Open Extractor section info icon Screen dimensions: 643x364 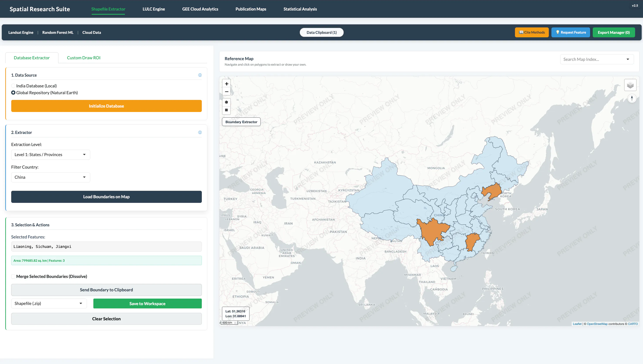point(200,133)
